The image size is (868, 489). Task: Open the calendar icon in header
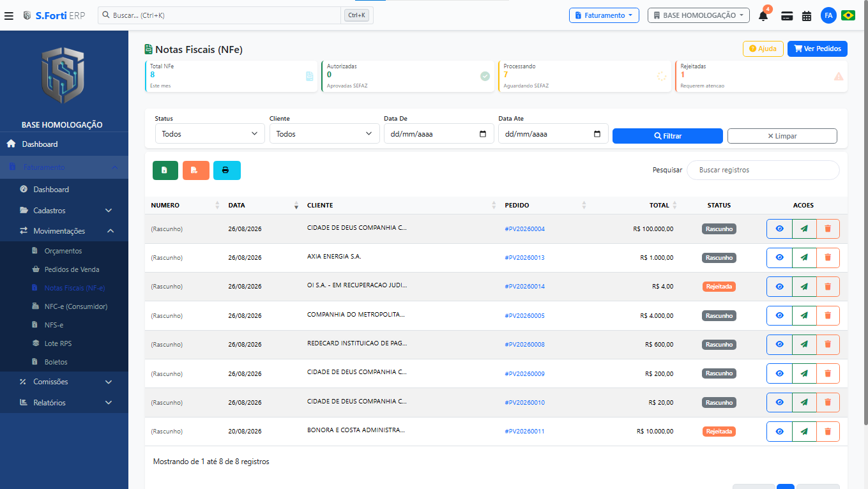click(807, 16)
